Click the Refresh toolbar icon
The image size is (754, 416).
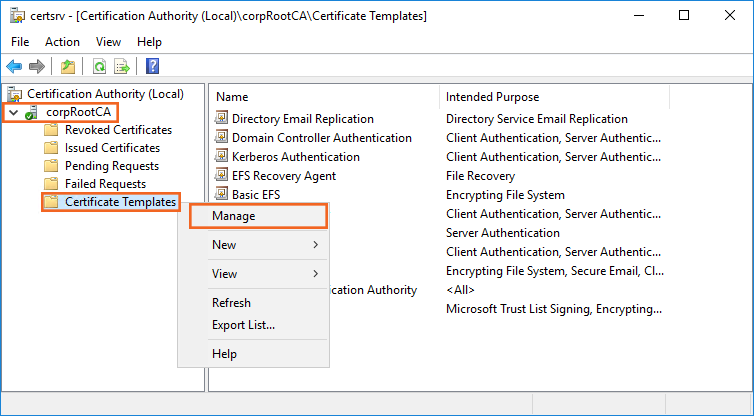[x=99, y=67]
